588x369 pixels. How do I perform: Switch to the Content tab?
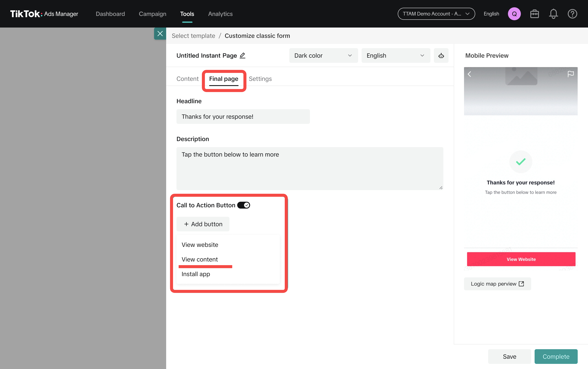tap(187, 78)
